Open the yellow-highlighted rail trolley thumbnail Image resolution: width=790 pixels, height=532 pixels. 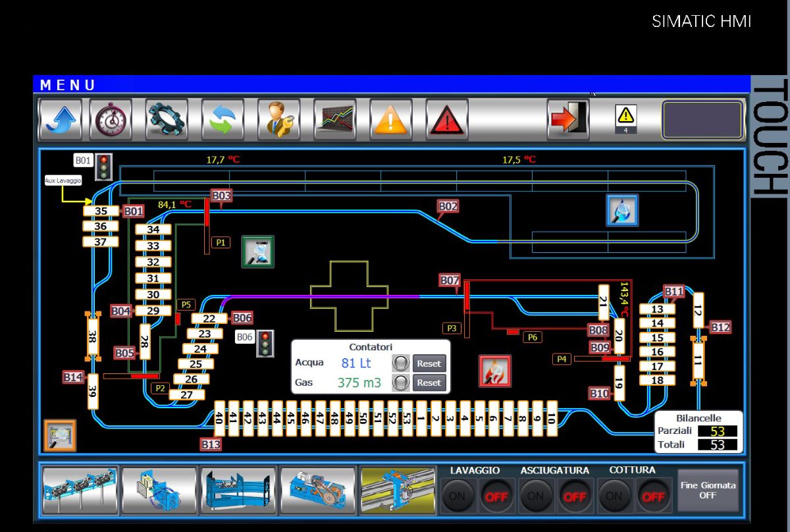[397, 491]
